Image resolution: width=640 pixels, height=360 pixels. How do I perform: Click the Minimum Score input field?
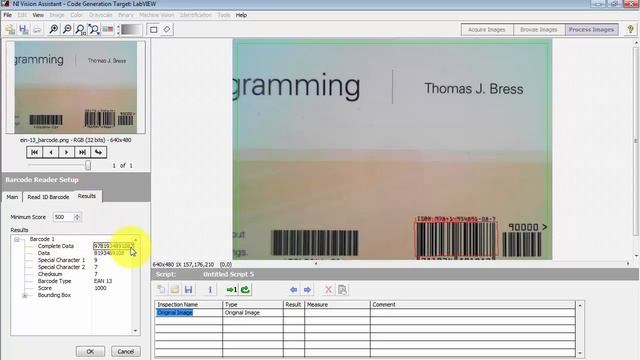(63, 217)
